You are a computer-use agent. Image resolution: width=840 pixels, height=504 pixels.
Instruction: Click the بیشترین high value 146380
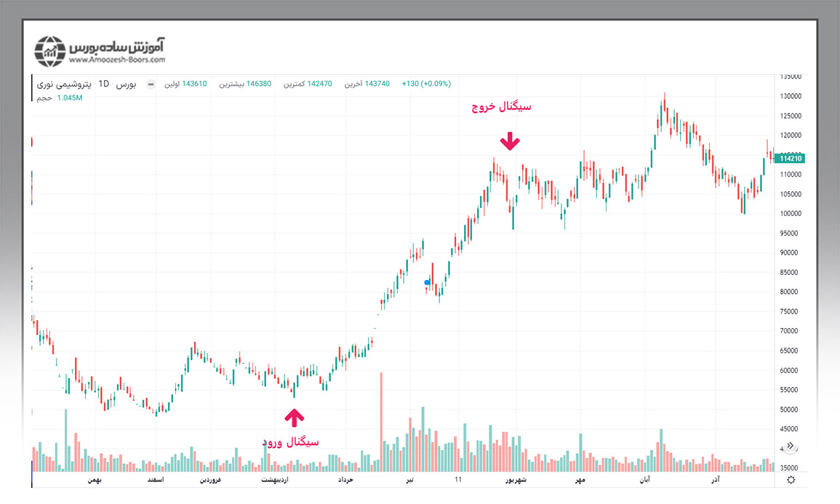[258, 84]
